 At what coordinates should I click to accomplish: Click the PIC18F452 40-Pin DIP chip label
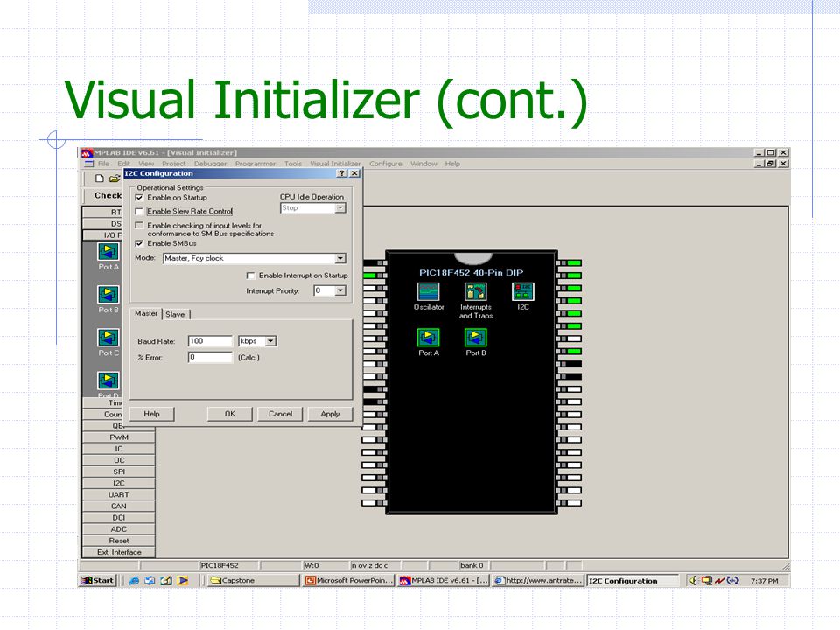pos(472,273)
